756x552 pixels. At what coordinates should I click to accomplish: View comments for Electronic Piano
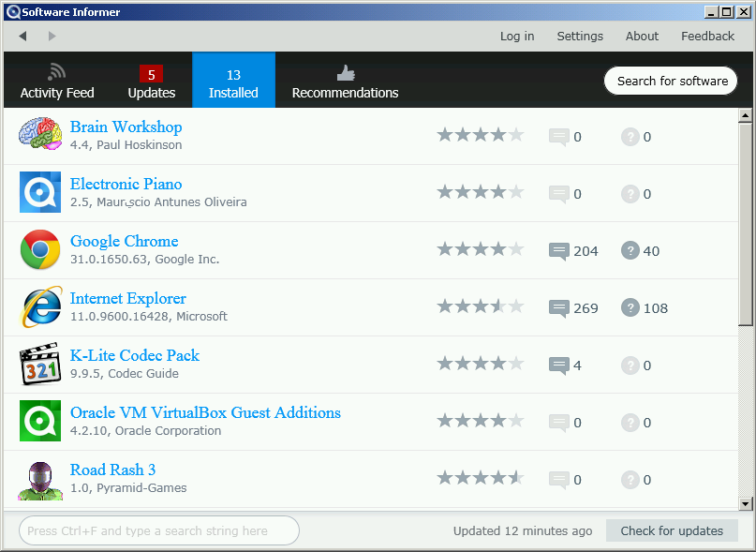[x=565, y=194]
